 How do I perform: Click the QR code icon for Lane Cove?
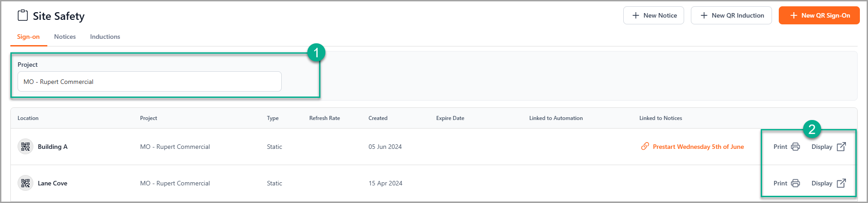click(26, 183)
